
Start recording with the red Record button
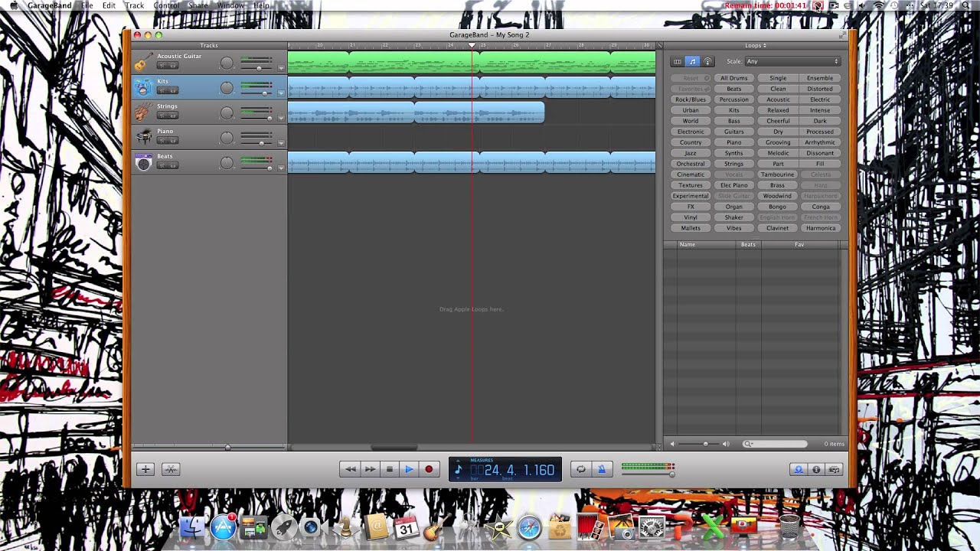[429, 469]
